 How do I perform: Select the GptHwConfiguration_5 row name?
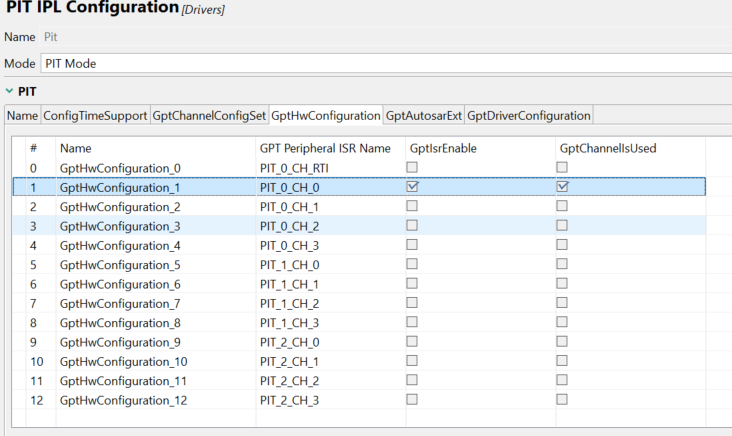click(120, 264)
